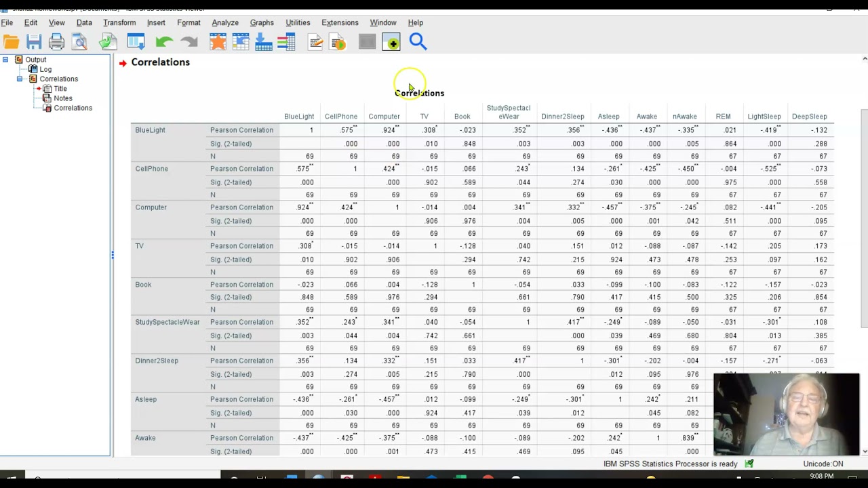Click the Asleep row label
This screenshot has height=488, width=868.
[x=146, y=399]
